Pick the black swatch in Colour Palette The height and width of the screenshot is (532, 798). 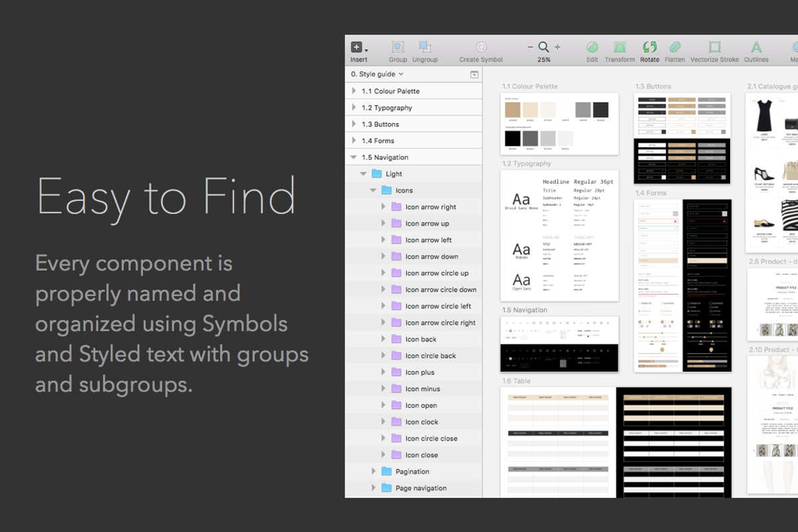(x=513, y=138)
